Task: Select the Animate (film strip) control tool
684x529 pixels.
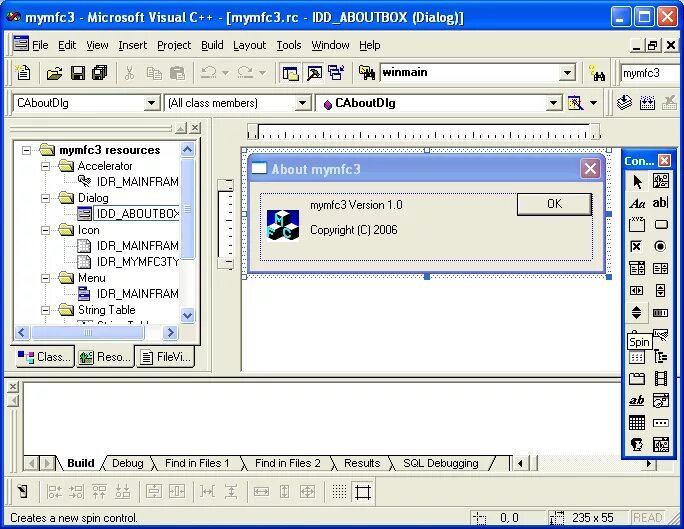Action: (x=660, y=379)
